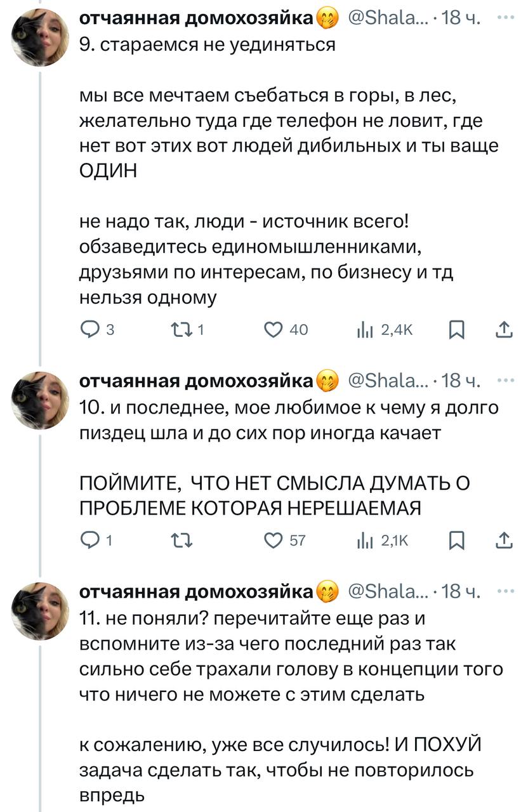Image resolution: width=528 pixels, height=812 pixels.
Task: Open more options on tweet 10
Action: [x=505, y=380]
